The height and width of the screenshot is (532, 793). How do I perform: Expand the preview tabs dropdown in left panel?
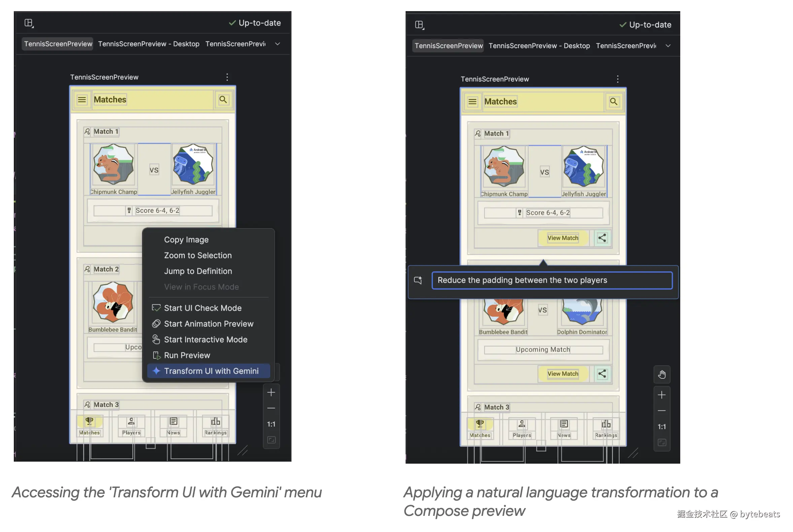(x=277, y=44)
